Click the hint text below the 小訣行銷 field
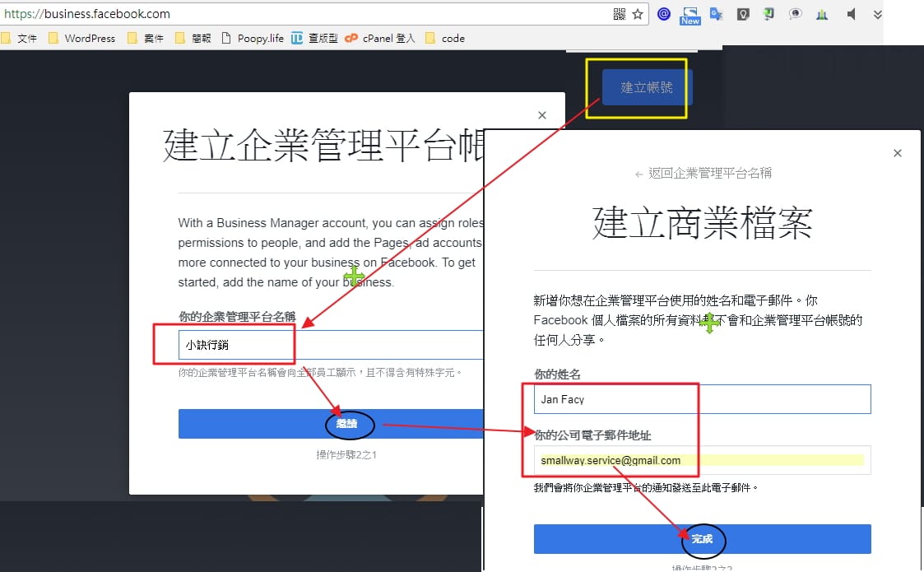The image size is (924, 572). [320, 373]
